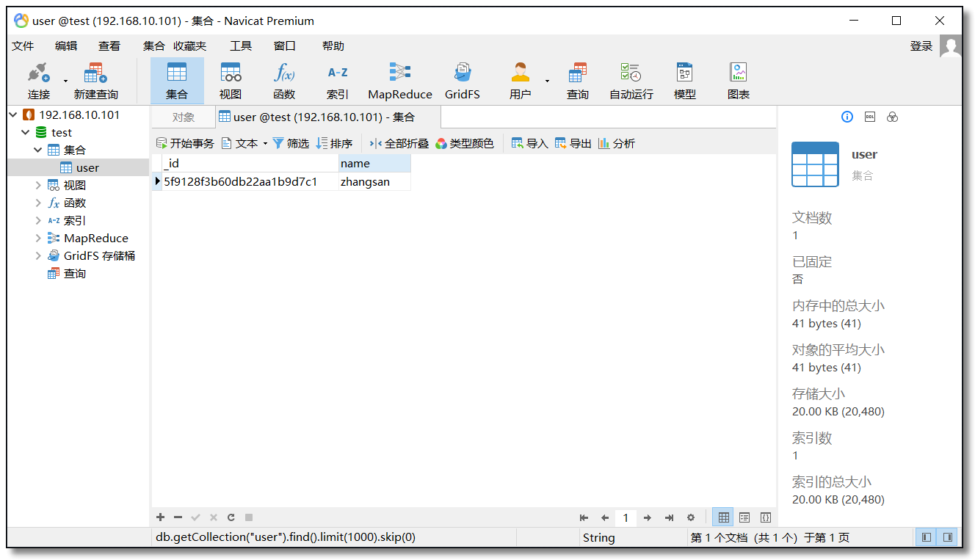Image resolution: width=975 pixels, height=560 pixels.
Task: Open the GridFS toolbar icon
Action: 463,81
